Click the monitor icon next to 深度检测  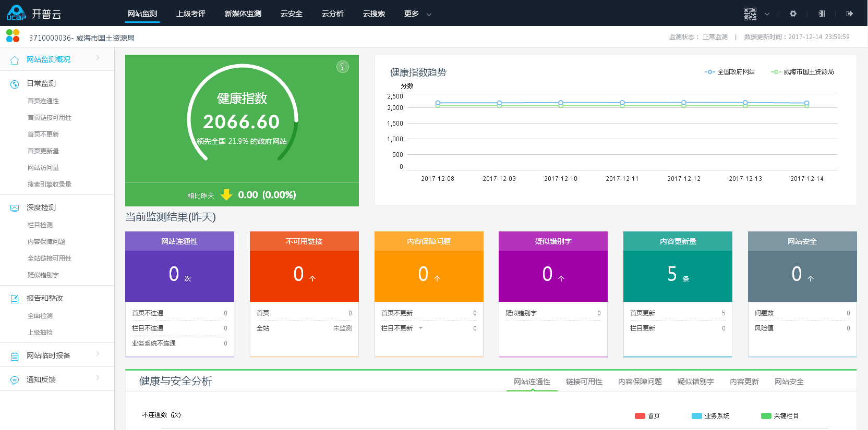(15, 208)
